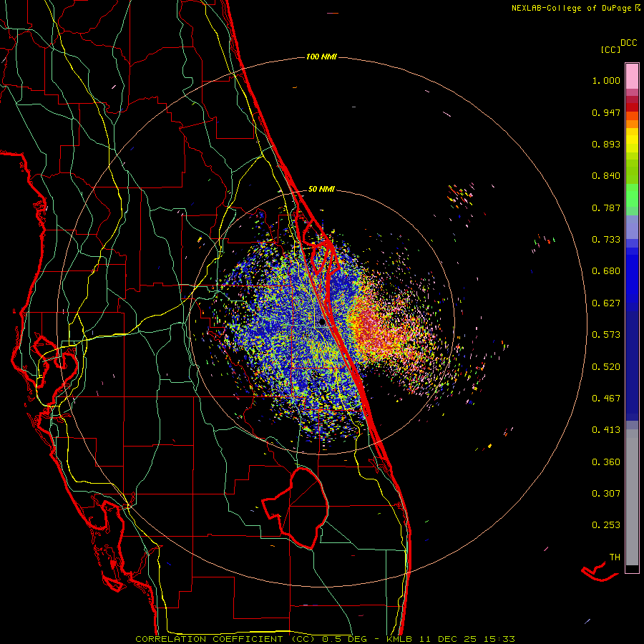The image size is (644, 644).
Task: Click the 50 NMI range ring label
Action: pos(321,190)
